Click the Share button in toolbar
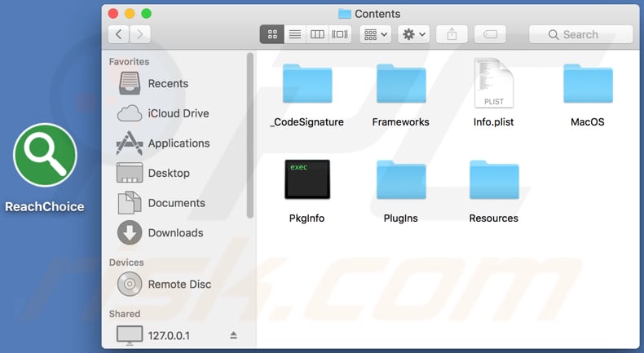The height and width of the screenshot is (353, 644). coord(452,34)
